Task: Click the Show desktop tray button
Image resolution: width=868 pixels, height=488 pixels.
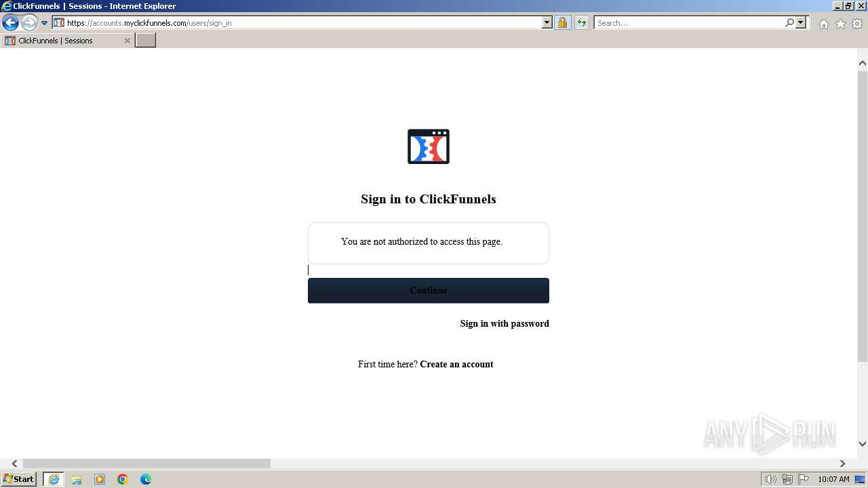Action: (860, 479)
